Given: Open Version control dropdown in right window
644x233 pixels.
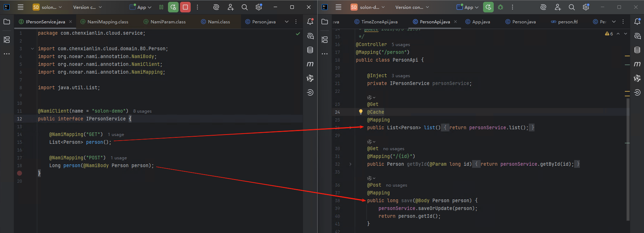Looking at the screenshot, I should pyautogui.click(x=412, y=7).
